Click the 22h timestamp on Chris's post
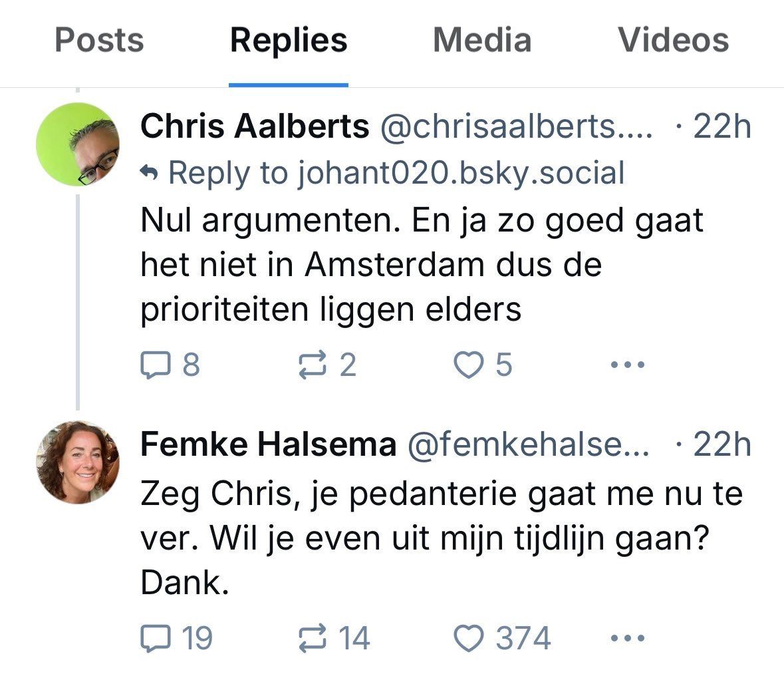The image size is (784, 674). point(721,125)
